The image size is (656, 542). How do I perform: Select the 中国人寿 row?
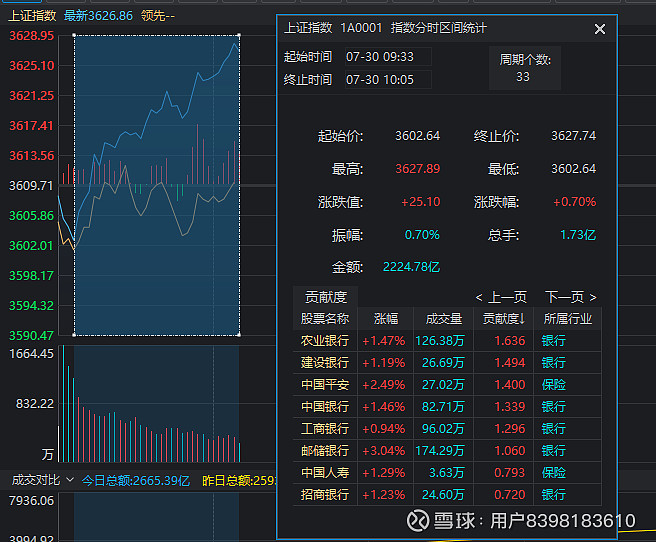(447, 473)
